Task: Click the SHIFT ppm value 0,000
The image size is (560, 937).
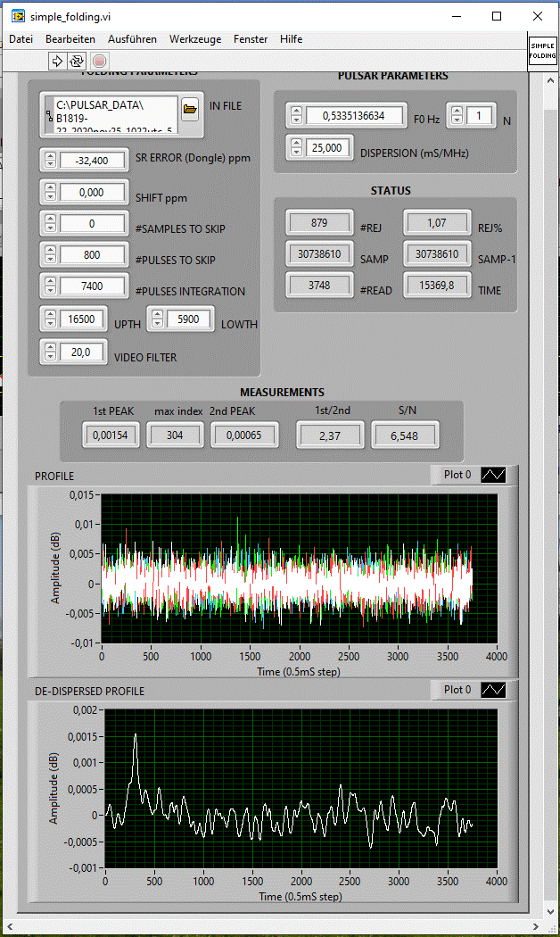Action: click(x=92, y=192)
